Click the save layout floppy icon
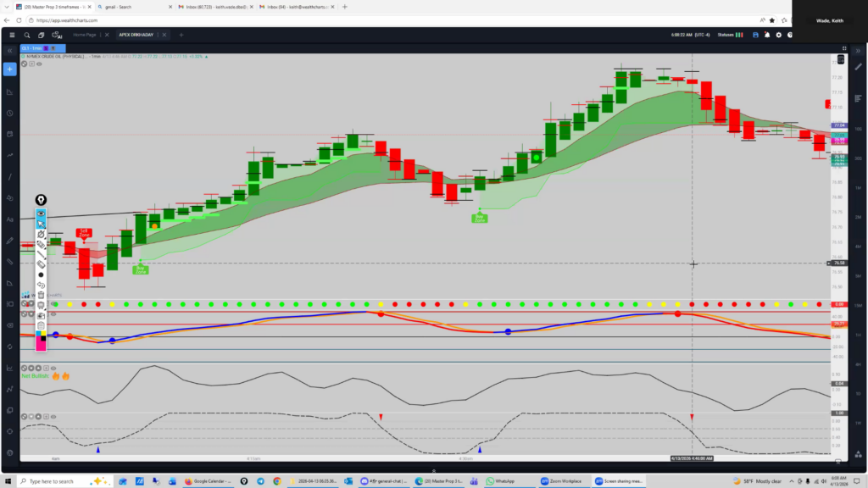Viewport: 868px width, 488px height. tap(754, 35)
